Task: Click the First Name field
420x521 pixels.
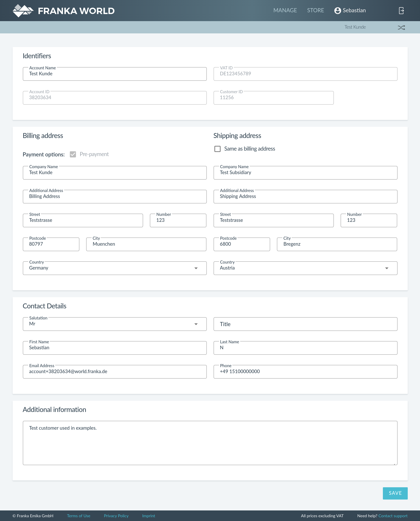Action: pos(115,348)
